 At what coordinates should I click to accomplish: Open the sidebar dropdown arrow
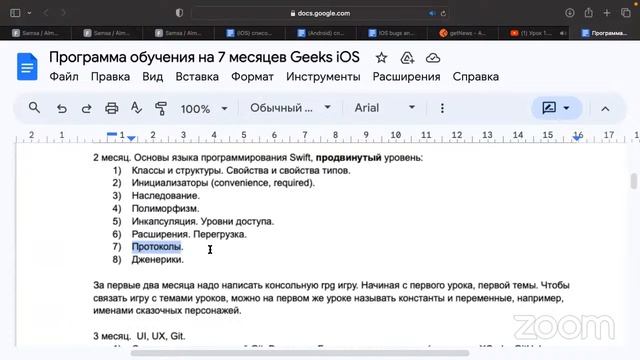click(x=29, y=13)
